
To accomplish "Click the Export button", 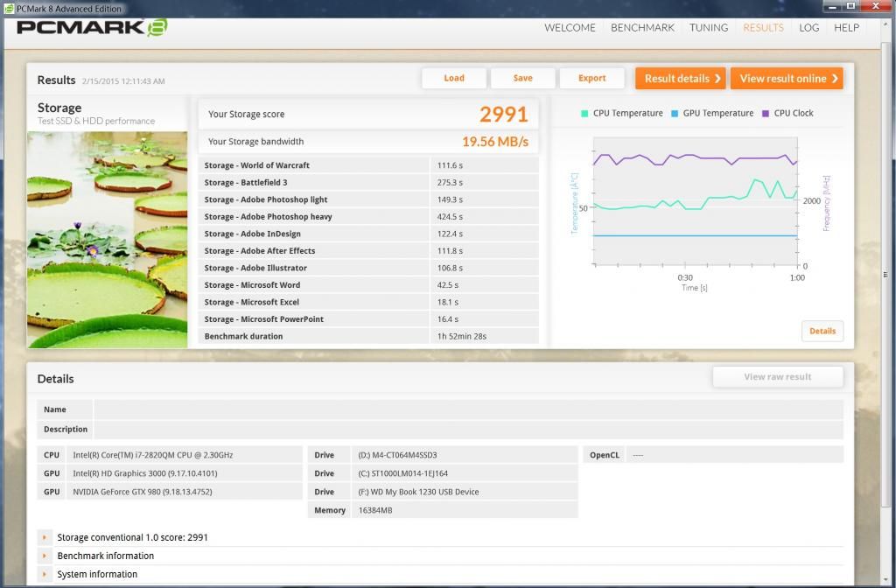I will [x=592, y=78].
